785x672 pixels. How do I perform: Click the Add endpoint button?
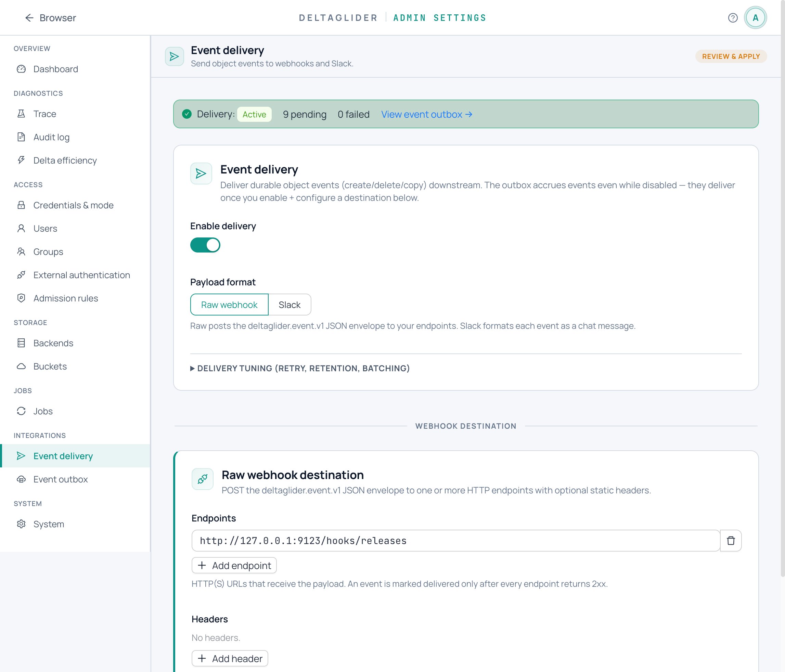click(234, 565)
